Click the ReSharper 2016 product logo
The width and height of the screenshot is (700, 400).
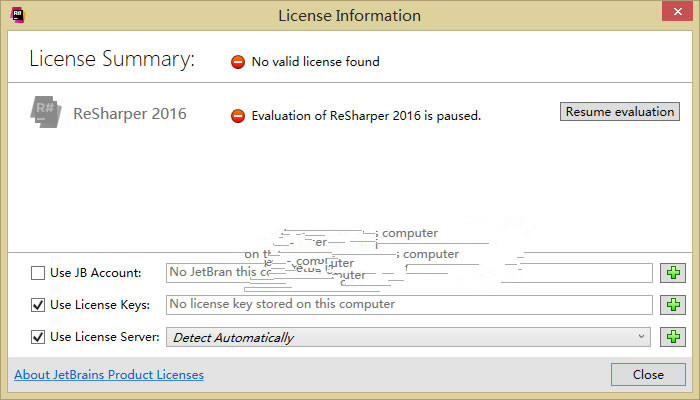click(x=46, y=112)
